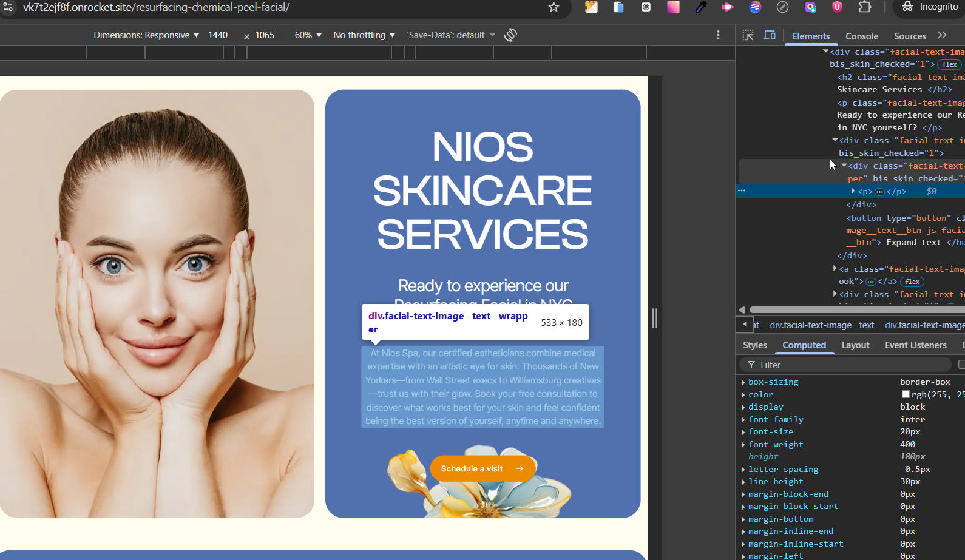The image size is (965, 560).
Task: Open the site information icon in address bar
Action: pos(8,7)
